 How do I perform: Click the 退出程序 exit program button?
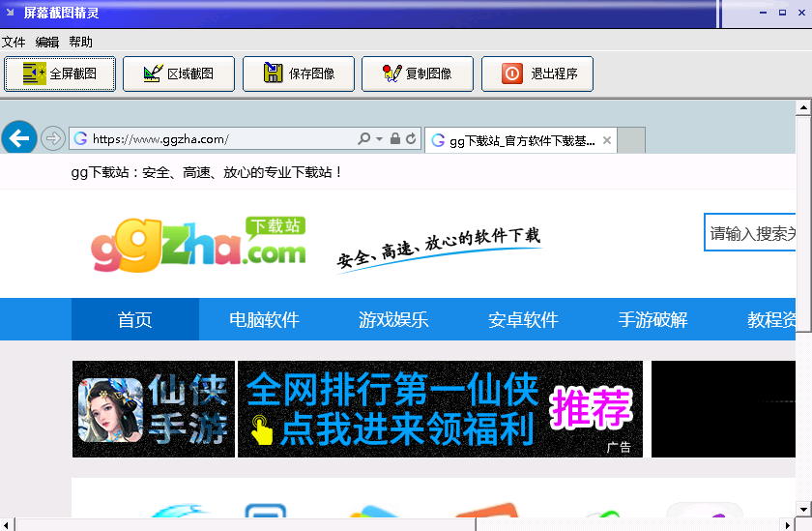tap(537, 74)
